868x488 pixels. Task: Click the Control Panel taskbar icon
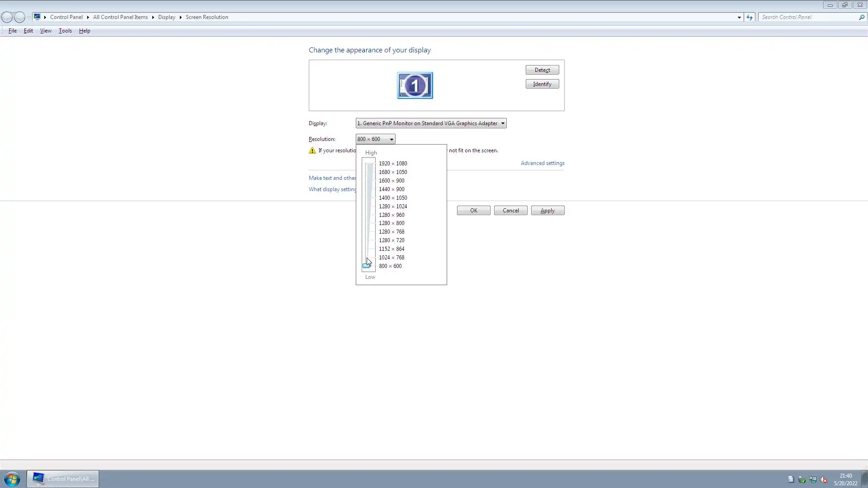[x=63, y=479]
